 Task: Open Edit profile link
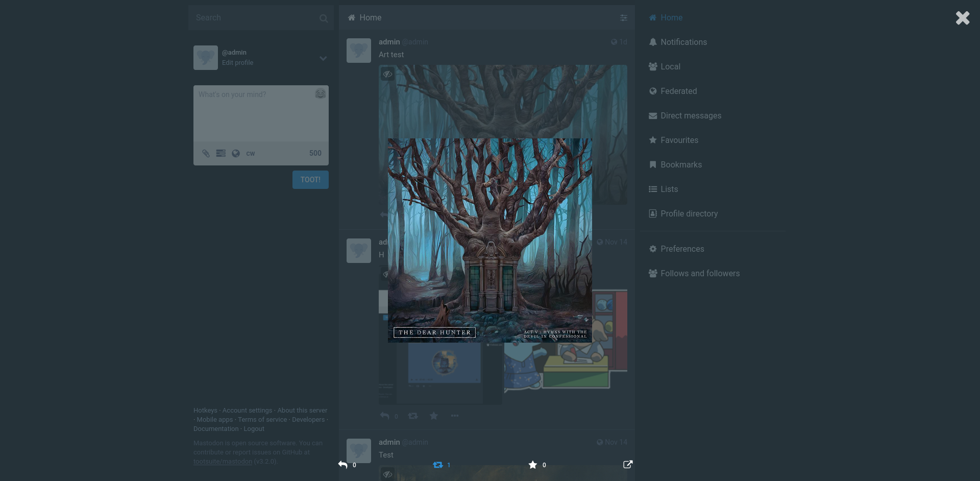tap(237, 63)
